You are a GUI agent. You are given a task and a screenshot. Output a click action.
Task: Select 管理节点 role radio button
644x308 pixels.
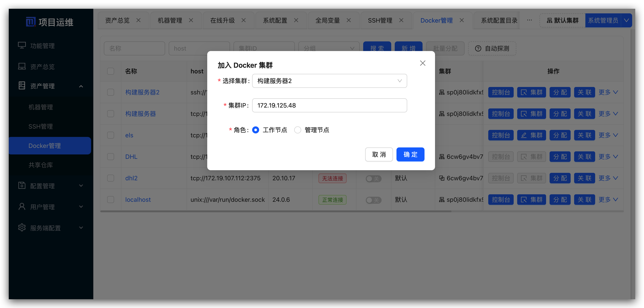pos(297,130)
